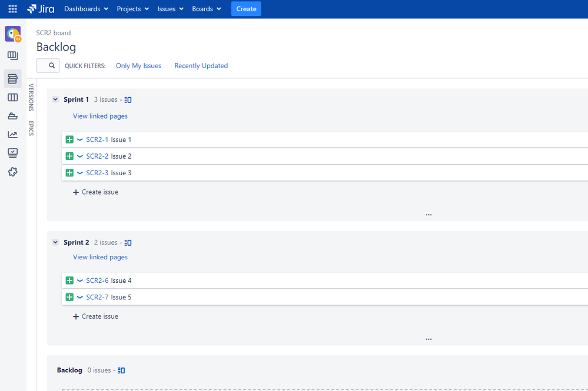Image resolution: width=588 pixels, height=391 pixels.
Task: Click story type icon of SCR2-2
Action: coord(69,156)
